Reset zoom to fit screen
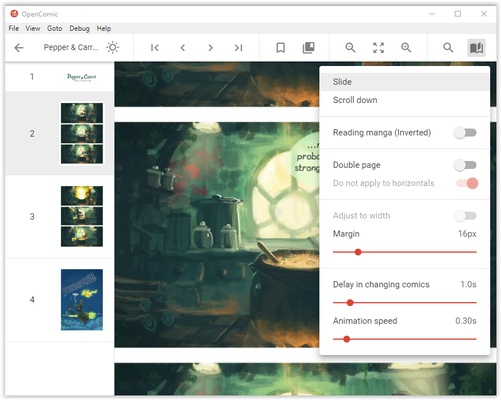The height and width of the screenshot is (400, 501). (x=378, y=48)
